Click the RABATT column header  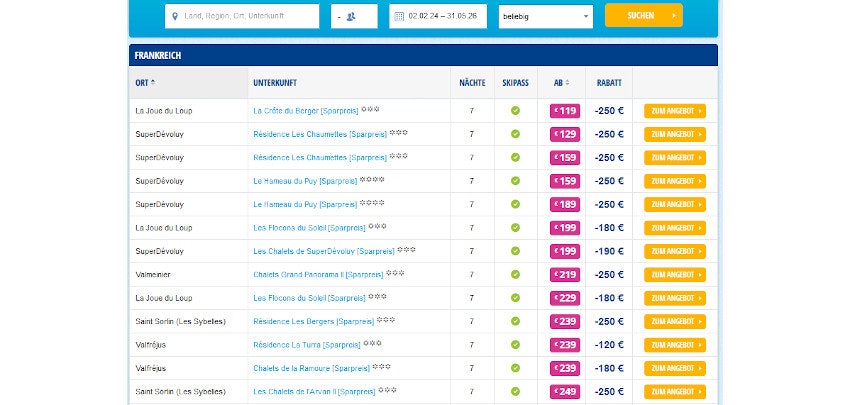609,83
